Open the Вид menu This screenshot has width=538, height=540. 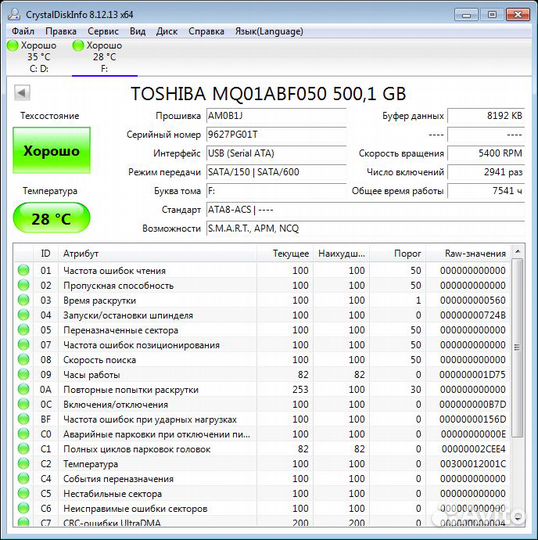click(137, 31)
